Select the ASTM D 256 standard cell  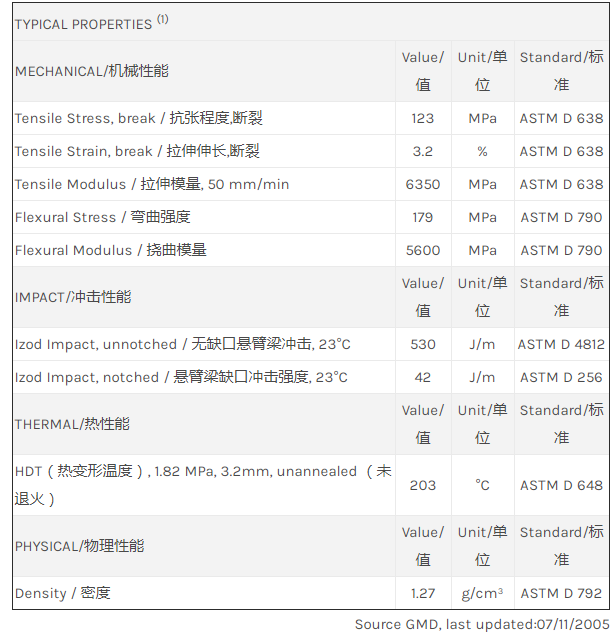(561, 377)
